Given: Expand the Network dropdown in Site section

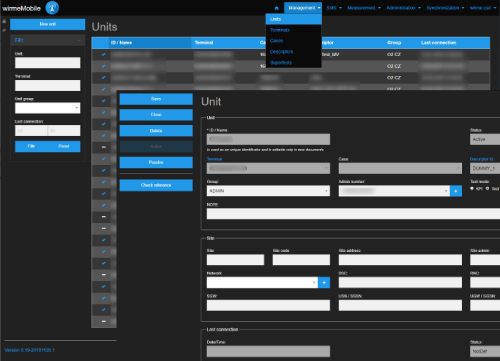Looking at the screenshot, I should click(x=262, y=283).
